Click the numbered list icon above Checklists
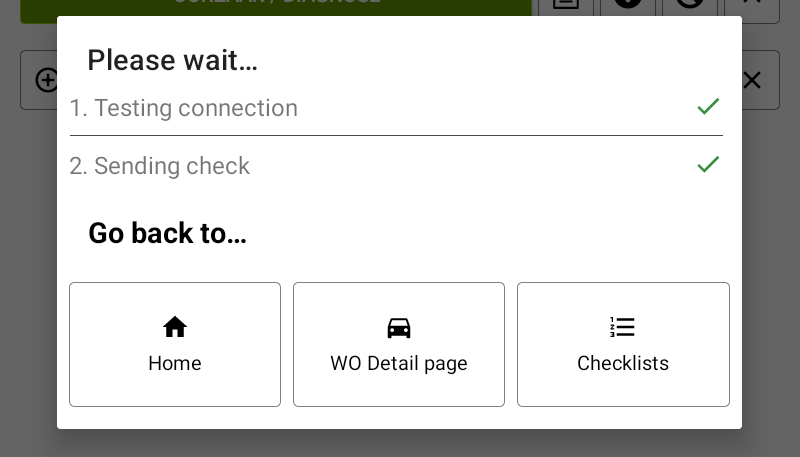The width and height of the screenshot is (800, 457). coord(622,327)
